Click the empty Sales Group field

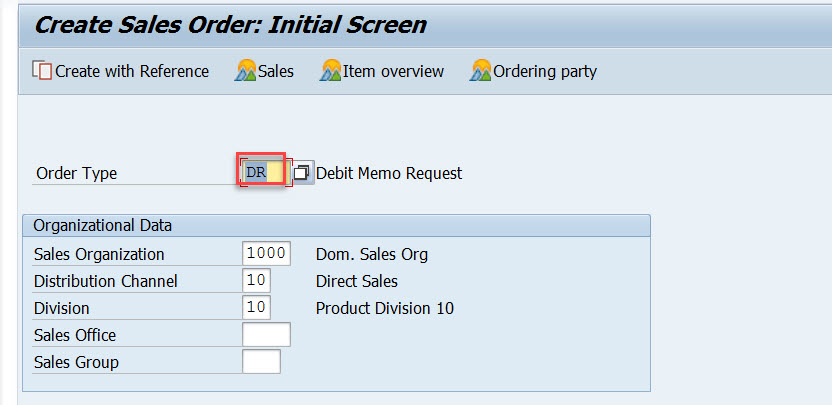coord(261,362)
